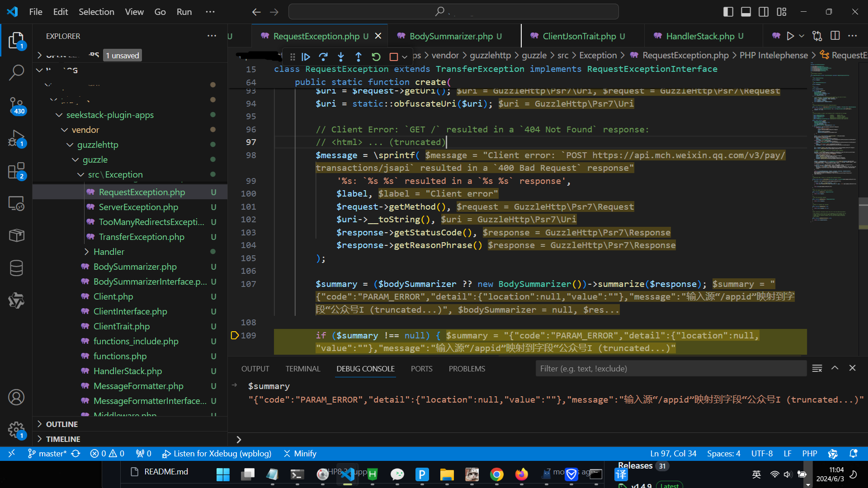The image size is (868, 488).
Task: Click Step Into in debug toolbar
Action: pos(341,57)
